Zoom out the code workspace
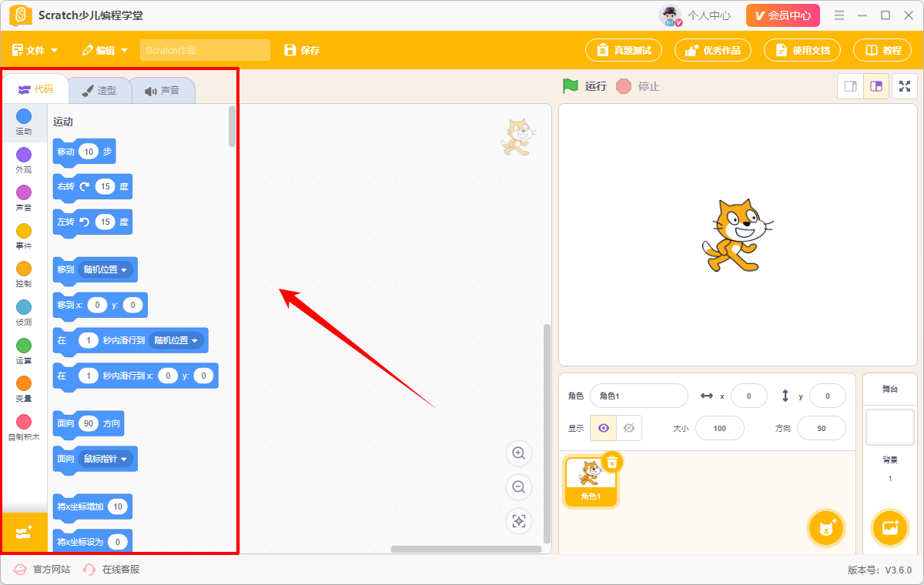Viewport: 924px width, 585px height. [519, 487]
